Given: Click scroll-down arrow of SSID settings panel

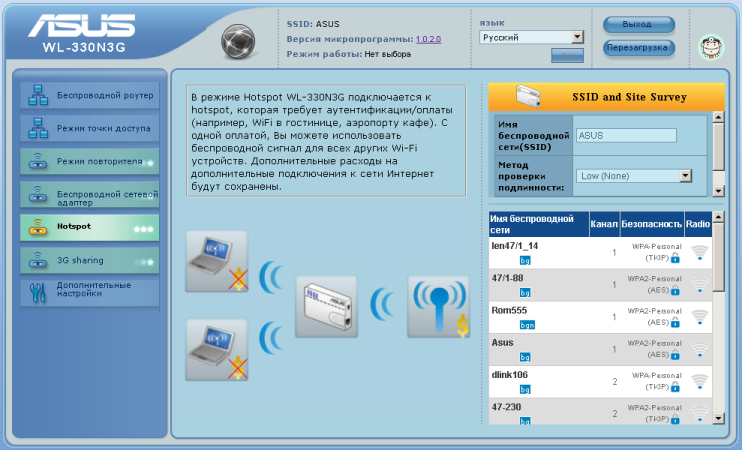Looking at the screenshot, I should pos(718,191).
